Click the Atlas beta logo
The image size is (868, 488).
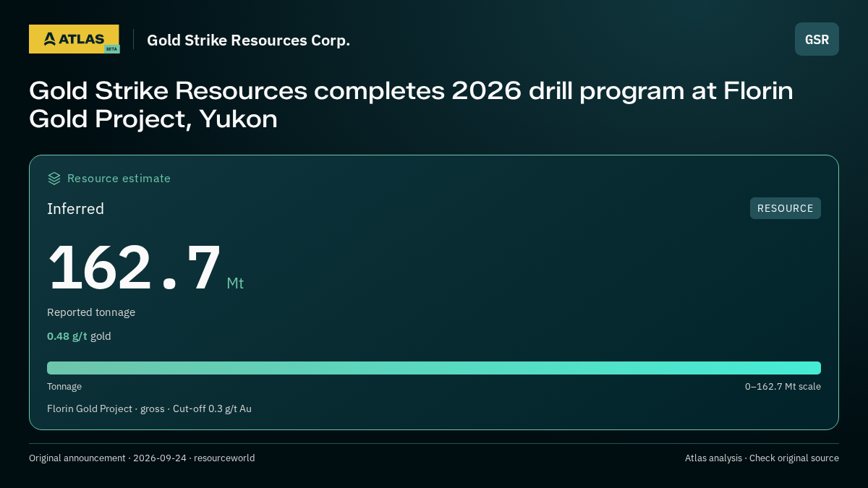click(74, 39)
